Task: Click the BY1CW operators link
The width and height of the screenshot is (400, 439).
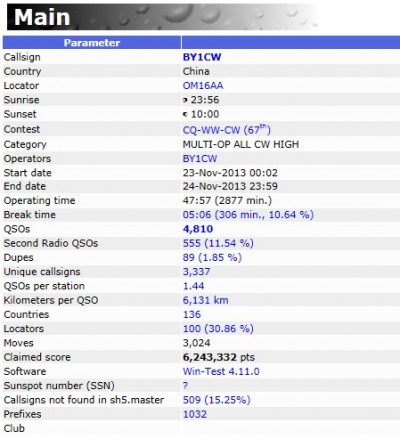Action: (200, 159)
